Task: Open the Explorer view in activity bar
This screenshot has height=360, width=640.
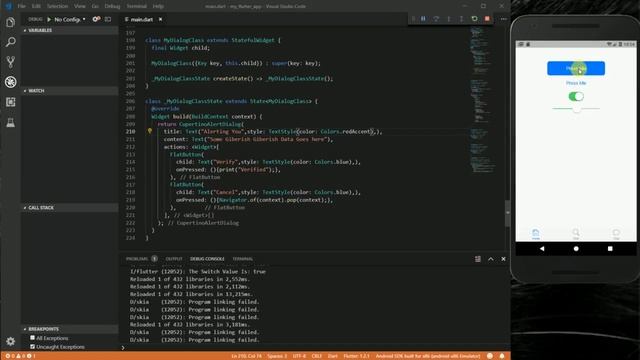Action: (11, 22)
